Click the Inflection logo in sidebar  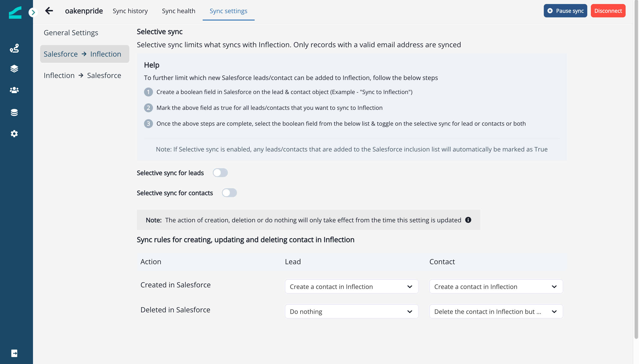pos(15,12)
